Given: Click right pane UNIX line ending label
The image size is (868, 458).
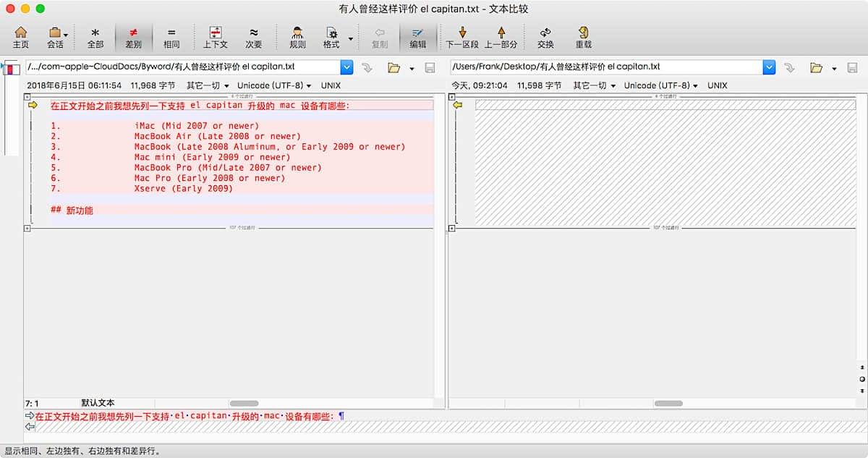Looking at the screenshot, I should coord(718,85).
